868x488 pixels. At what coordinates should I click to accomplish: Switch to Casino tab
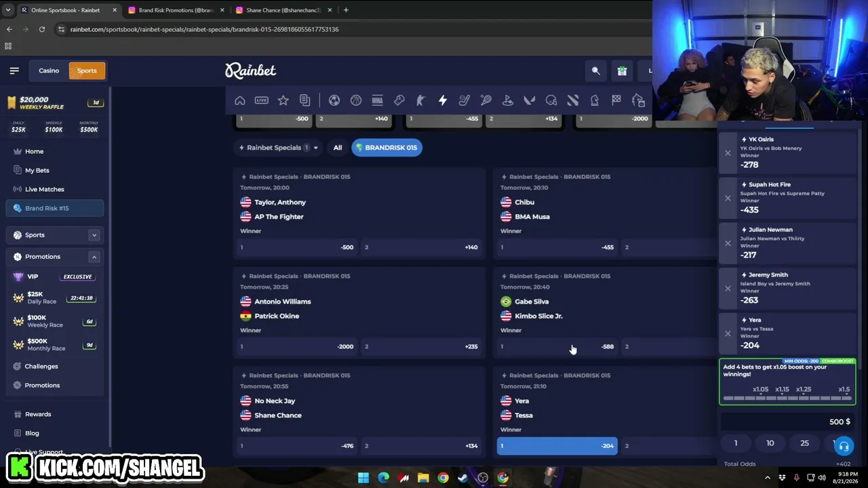coord(49,70)
